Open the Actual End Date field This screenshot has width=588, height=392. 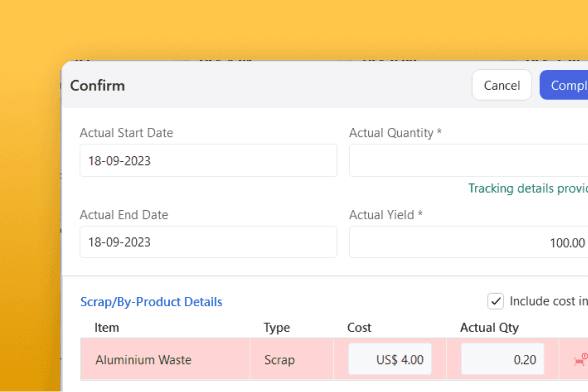(x=208, y=242)
